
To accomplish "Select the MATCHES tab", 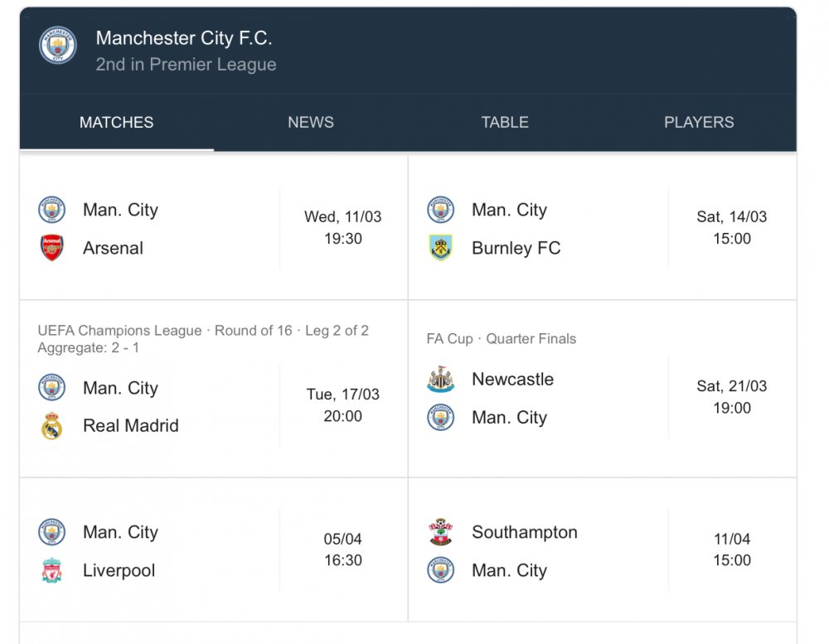I will pyautogui.click(x=116, y=123).
